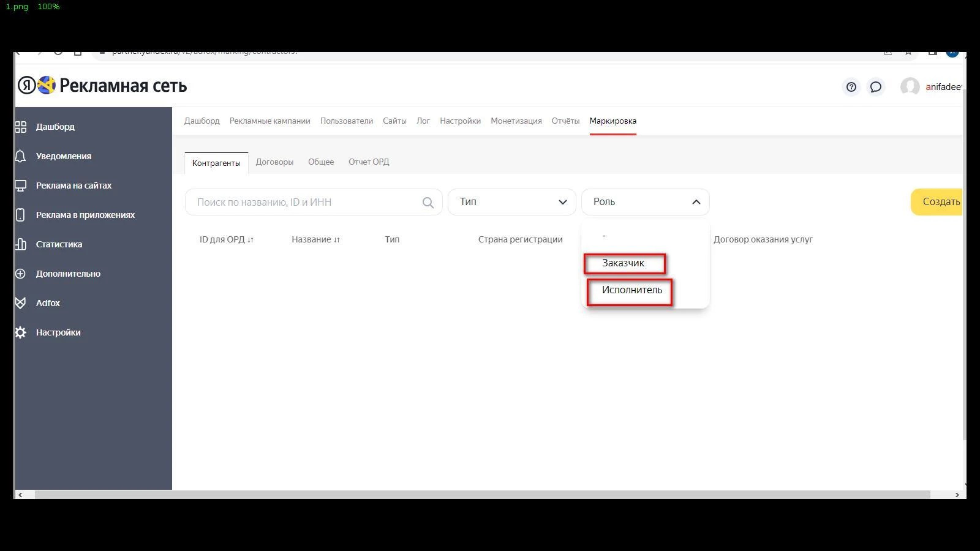Click the horizontal scrollbar left arrow

tap(20, 495)
